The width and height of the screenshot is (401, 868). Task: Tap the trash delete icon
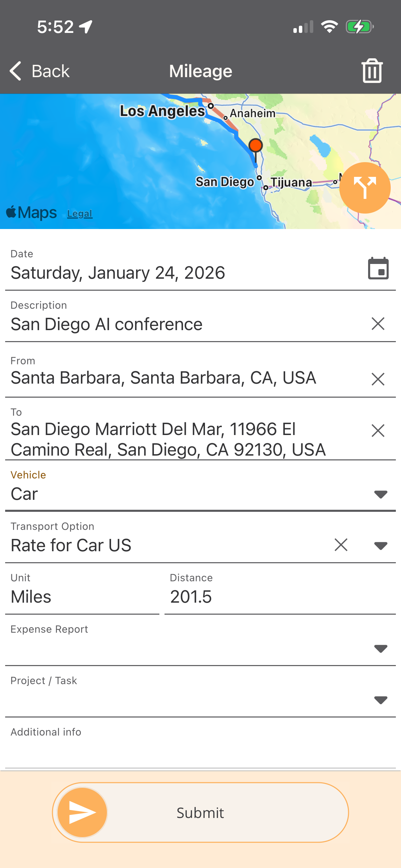click(372, 71)
